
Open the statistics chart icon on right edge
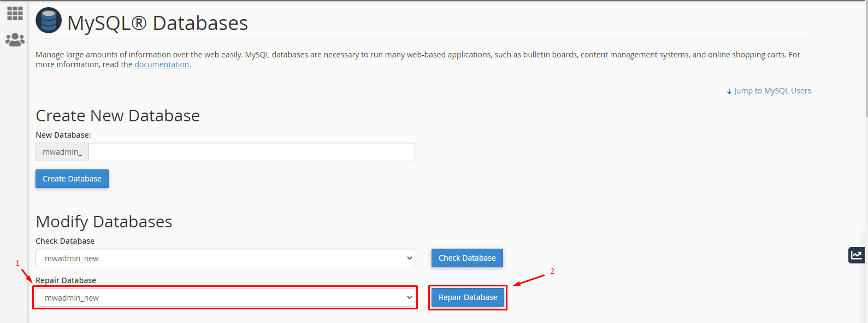[856, 255]
